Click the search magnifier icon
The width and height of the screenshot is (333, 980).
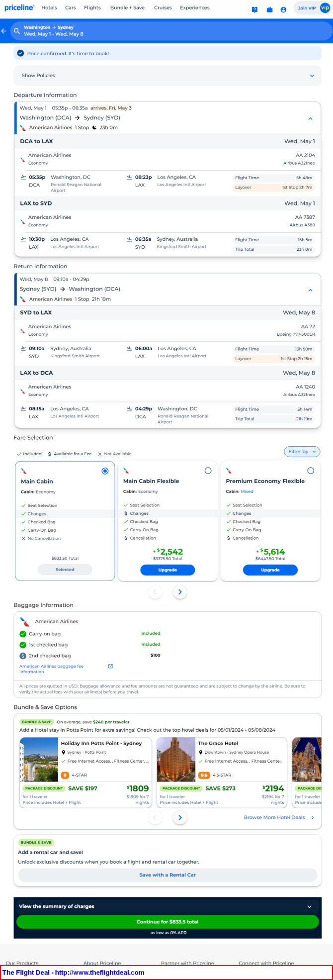(x=17, y=31)
